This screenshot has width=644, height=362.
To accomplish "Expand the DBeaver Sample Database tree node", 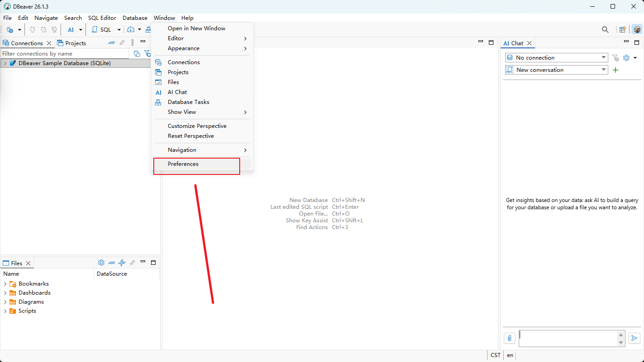I will 5,63.
